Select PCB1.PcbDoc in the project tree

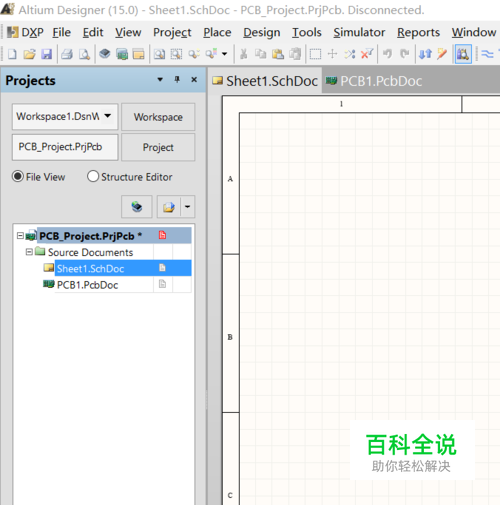[x=87, y=285]
